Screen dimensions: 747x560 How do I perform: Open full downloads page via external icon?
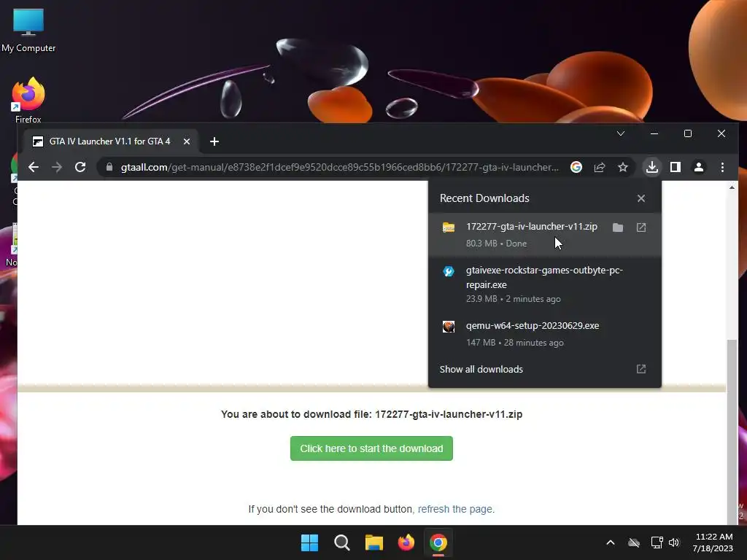tap(640, 369)
